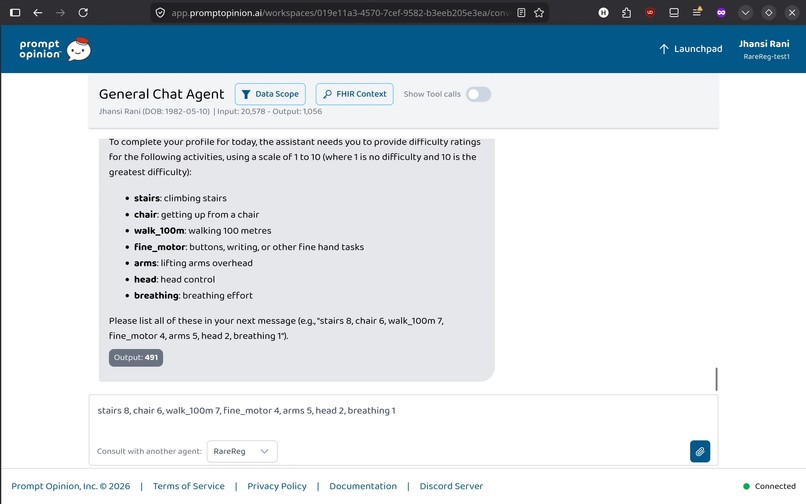Click the mascot speech bubble icon
The height and width of the screenshot is (504, 806).
point(79,49)
